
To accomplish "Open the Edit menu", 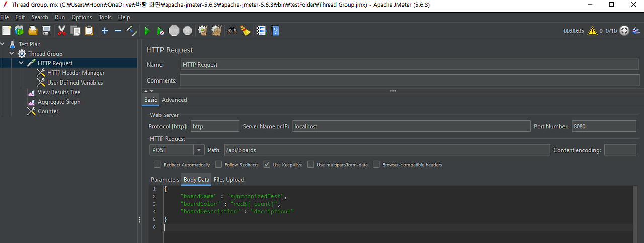I will (x=20, y=17).
